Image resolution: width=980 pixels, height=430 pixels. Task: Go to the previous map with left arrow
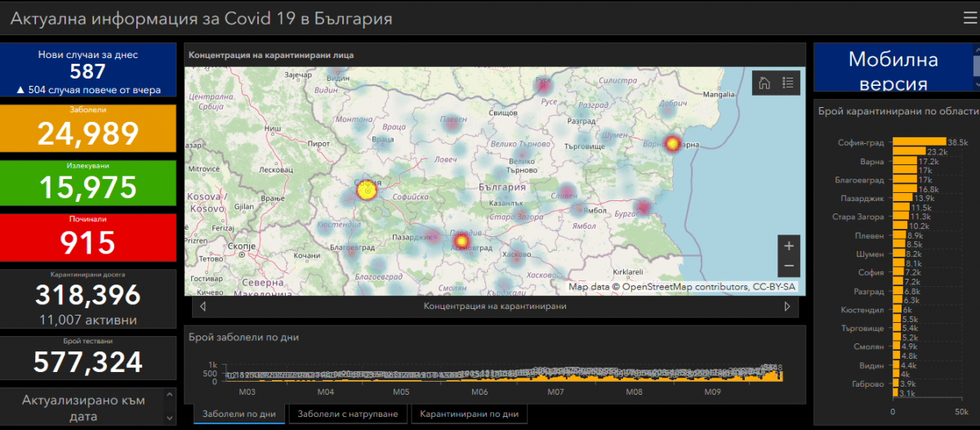tap(203, 307)
